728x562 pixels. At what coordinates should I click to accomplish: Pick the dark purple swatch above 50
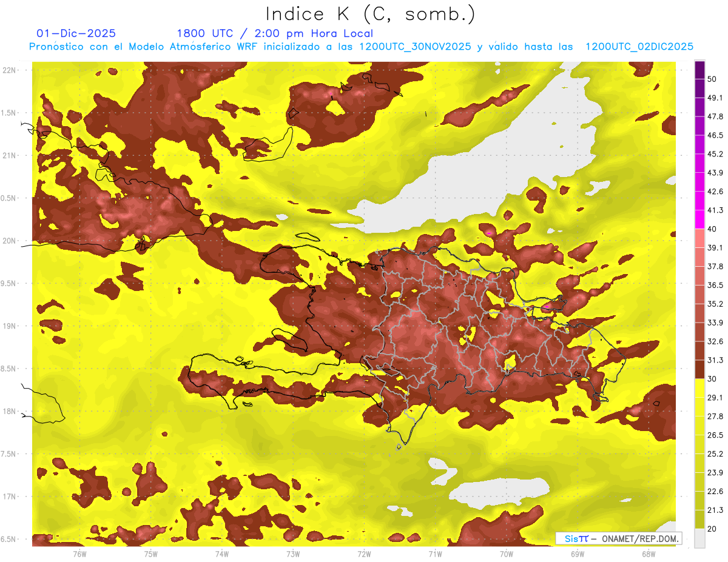pyautogui.click(x=699, y=70)
